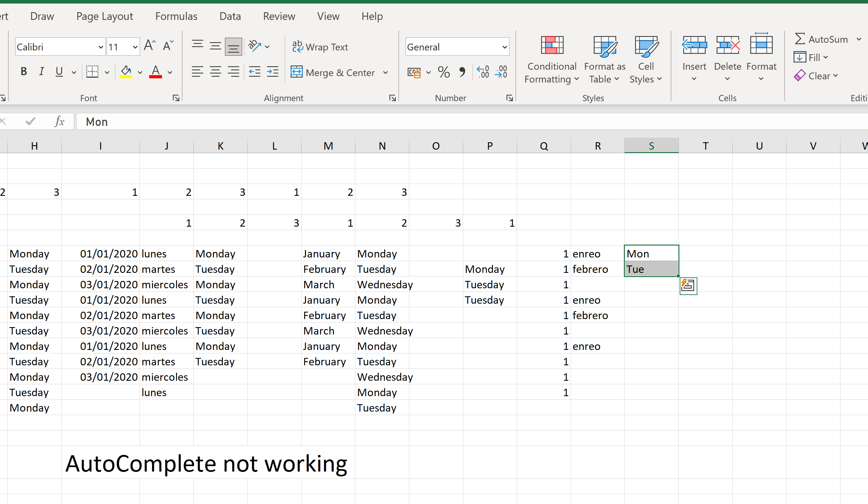Viewport: 868px width, 504px height.
Task: Click the Increase Indent icon
Action: (x=272, y=72)
